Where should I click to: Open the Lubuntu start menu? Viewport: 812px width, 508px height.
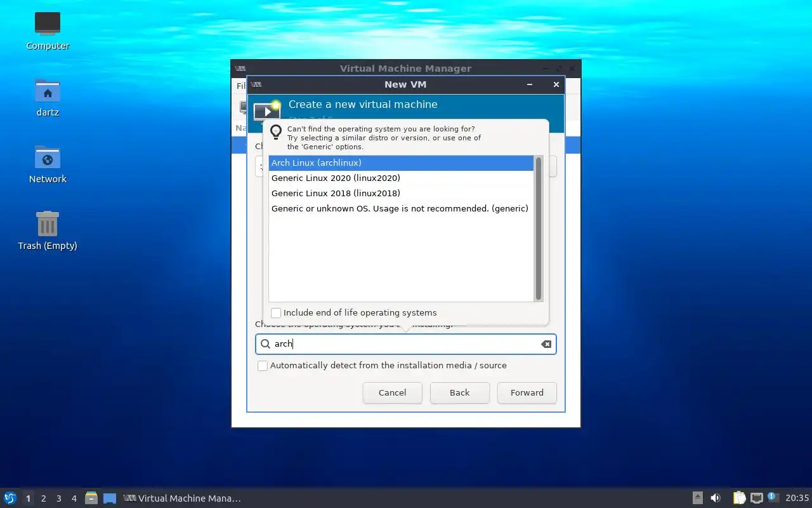point(10,498)
